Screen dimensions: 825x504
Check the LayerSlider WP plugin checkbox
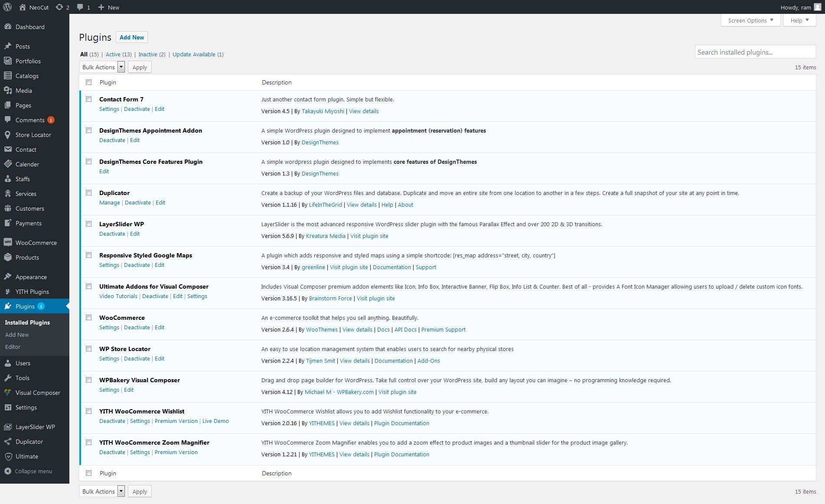pos(89,224)
